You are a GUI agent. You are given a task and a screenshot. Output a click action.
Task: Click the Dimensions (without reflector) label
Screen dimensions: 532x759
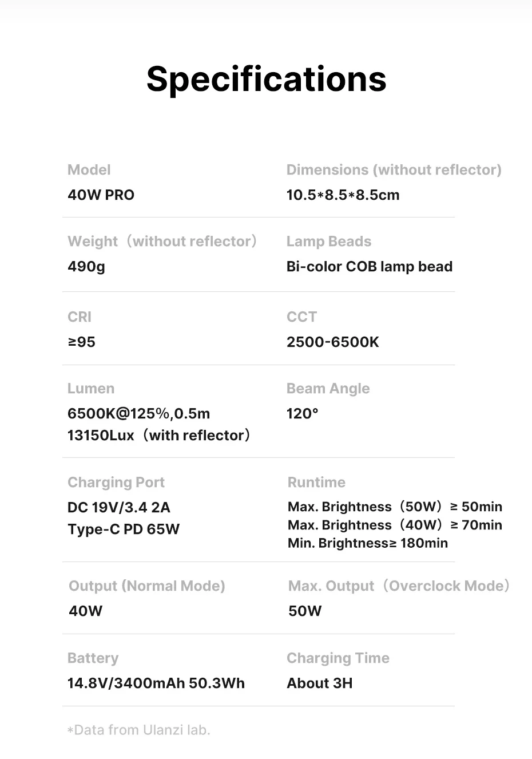[394, 170]
